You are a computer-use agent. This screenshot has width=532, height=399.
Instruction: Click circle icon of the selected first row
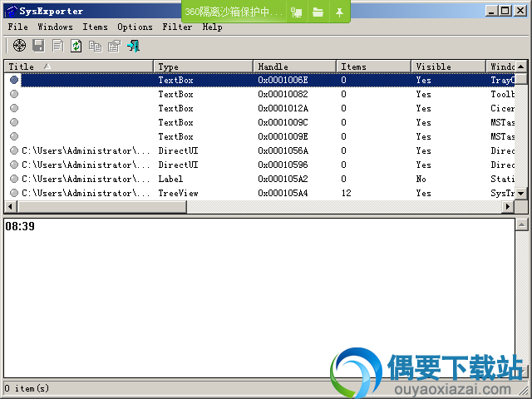click(x=14, y=80)
